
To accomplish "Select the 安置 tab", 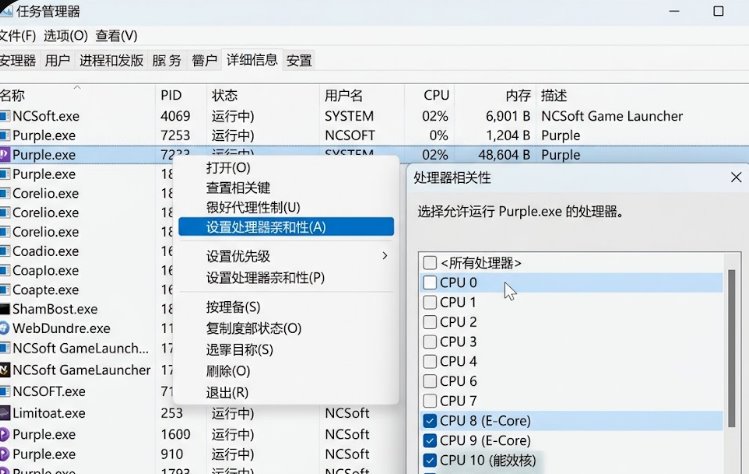I will click(299, 60).
